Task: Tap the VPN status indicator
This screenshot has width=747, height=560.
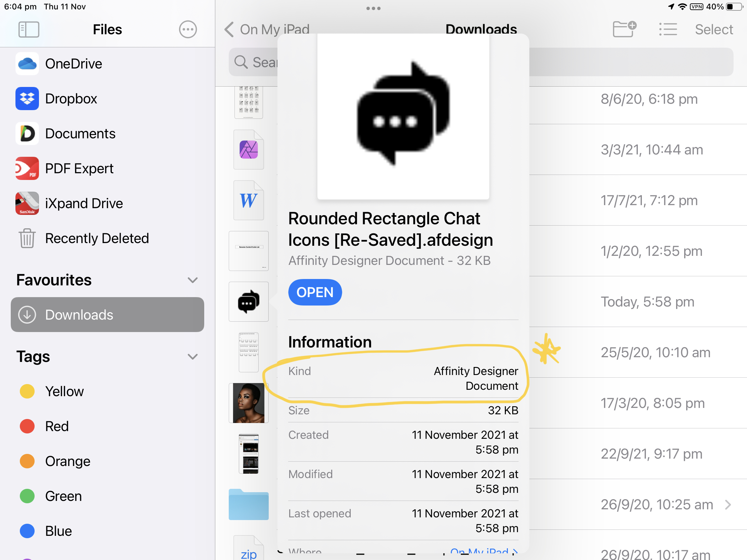Action: click(x=697, y=7)
